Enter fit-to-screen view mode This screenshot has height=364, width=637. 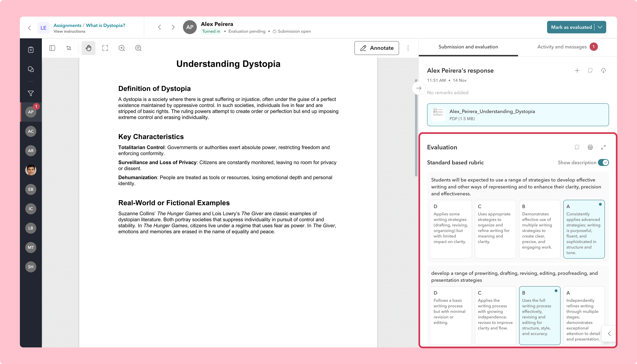[105, 48]
